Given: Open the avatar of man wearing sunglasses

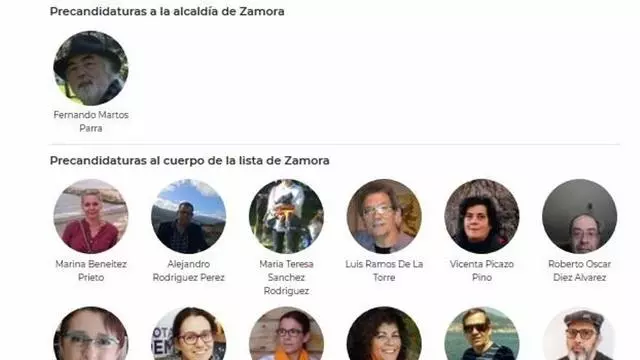Looking at the screenshot, I should click(x=482, y=333).
